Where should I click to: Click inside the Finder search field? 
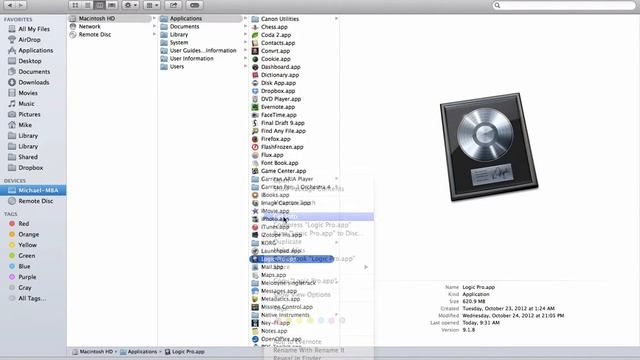[x=565, y=5]
